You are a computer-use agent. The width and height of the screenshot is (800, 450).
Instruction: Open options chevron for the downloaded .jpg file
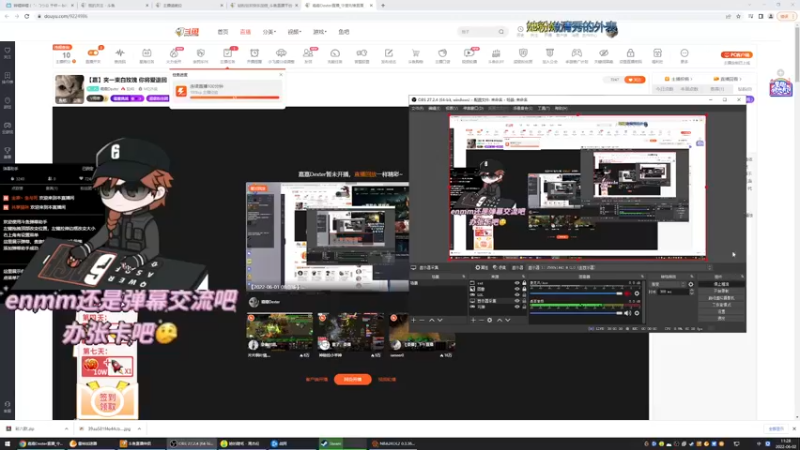pyautogui.click(x=139, y=429)
